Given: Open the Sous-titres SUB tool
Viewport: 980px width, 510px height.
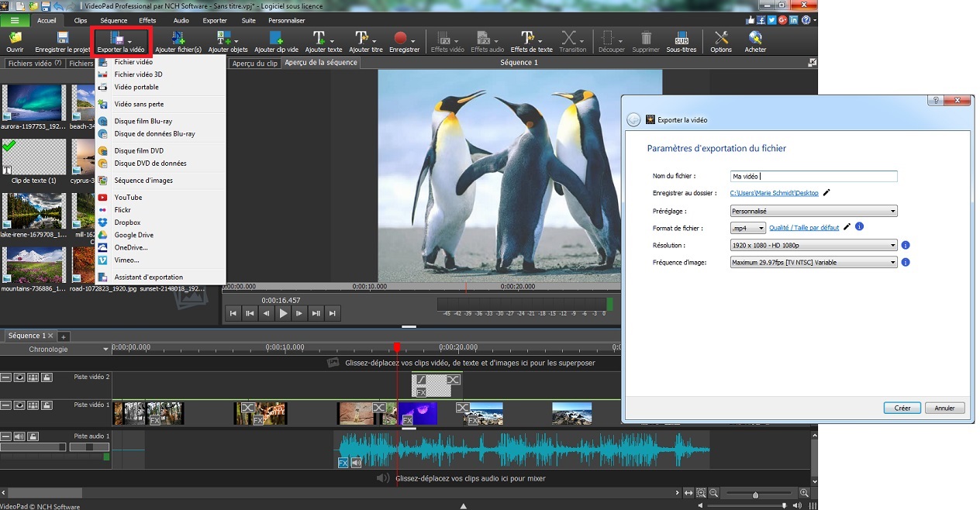Looking at the screenshot, I should 682,42.
